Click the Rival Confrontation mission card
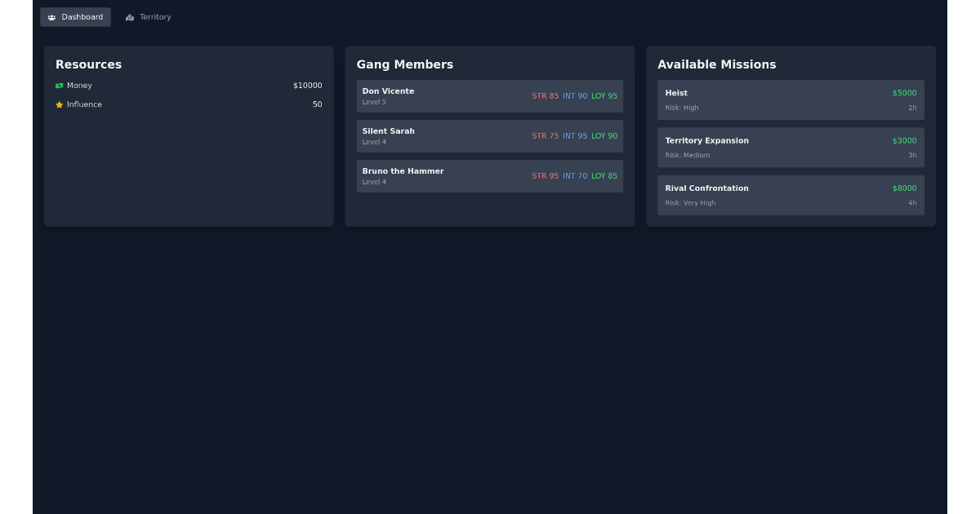The width and height of the screenshot is (980, 514). point(791,195)
